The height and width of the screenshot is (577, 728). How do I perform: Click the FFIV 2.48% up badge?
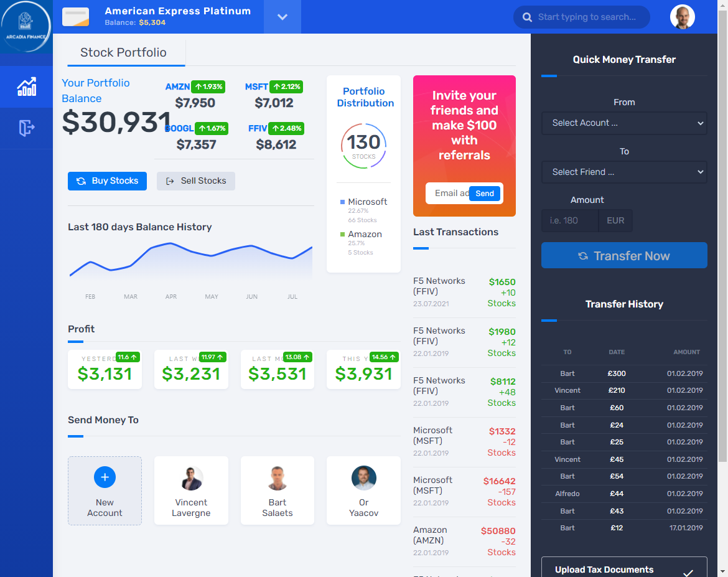click(286, 128)
